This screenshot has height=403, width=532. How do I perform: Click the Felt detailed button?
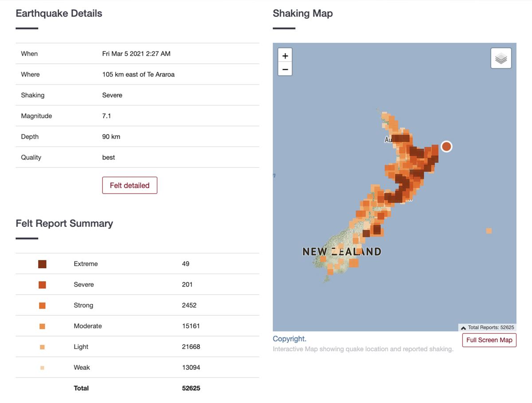[x=129, y=186]
